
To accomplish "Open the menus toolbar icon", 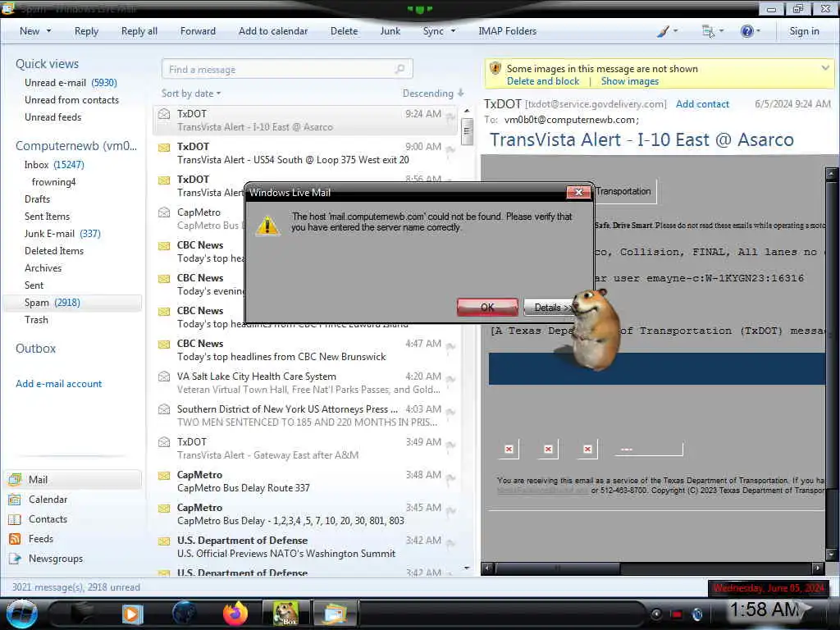I will pyautogui.click(x=708, y=31).
